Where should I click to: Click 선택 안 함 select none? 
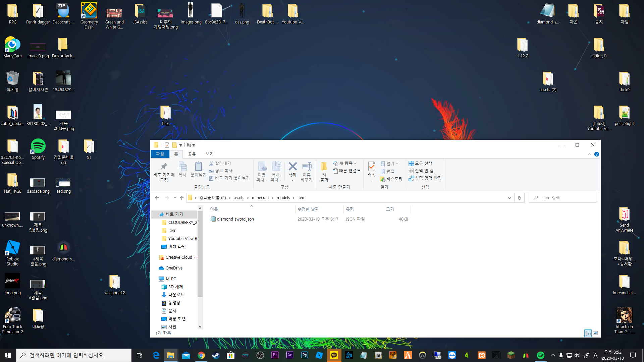421,171
